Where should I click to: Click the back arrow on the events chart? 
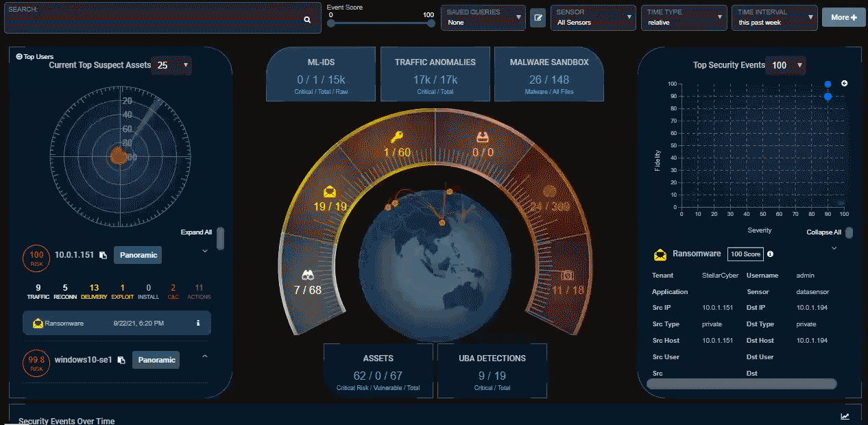click(845, 84)
